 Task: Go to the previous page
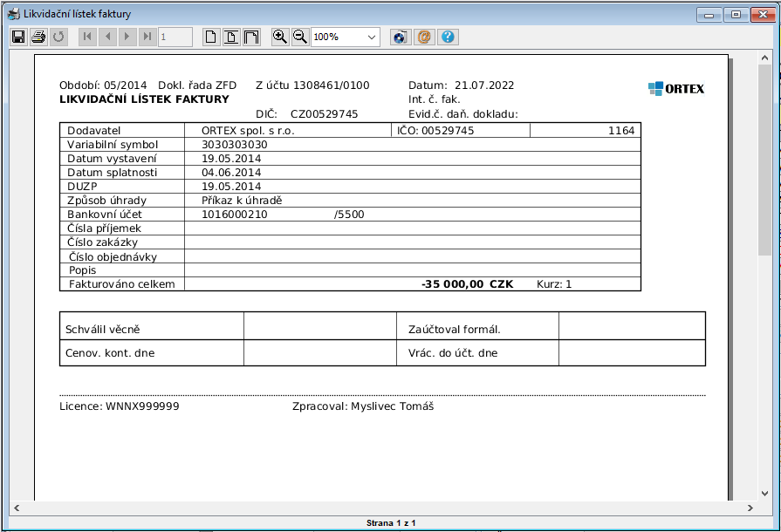click(x=107, y=37)
